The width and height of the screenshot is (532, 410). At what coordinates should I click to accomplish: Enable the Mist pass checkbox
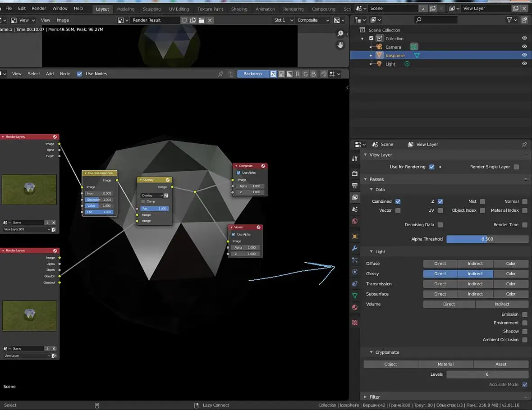[x=482, y=202]
